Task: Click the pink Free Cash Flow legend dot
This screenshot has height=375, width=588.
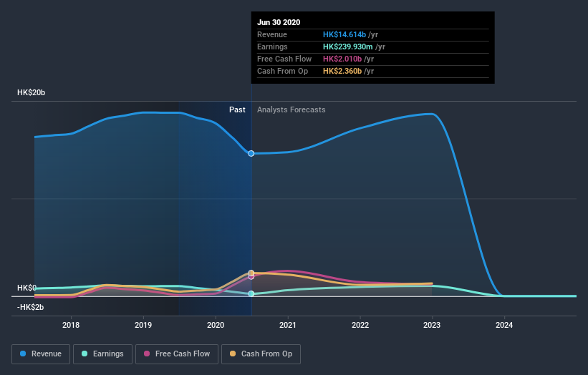Action: 147,354
